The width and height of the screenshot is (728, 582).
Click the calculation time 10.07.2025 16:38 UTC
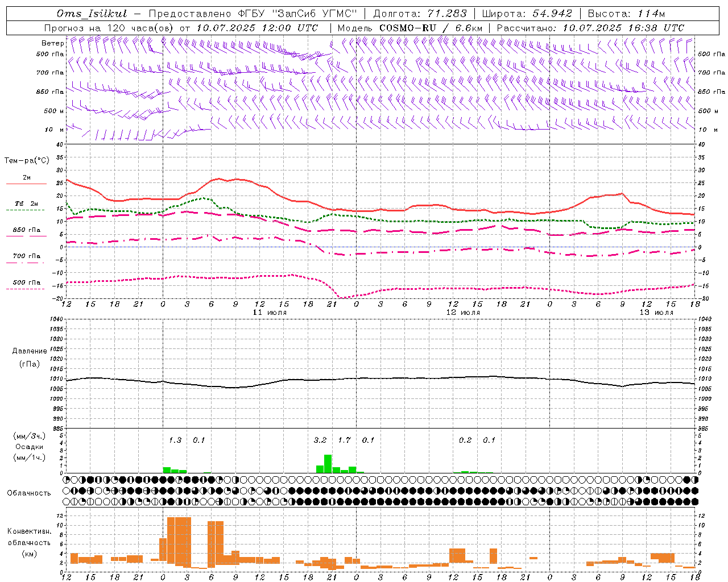coord(623,28)
